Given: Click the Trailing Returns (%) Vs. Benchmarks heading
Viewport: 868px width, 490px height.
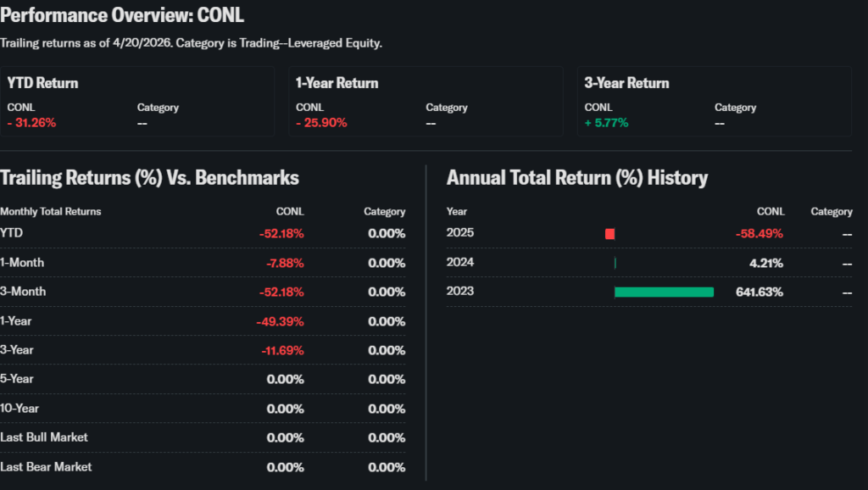Looking at the screenshot, I should click(149, 178).
